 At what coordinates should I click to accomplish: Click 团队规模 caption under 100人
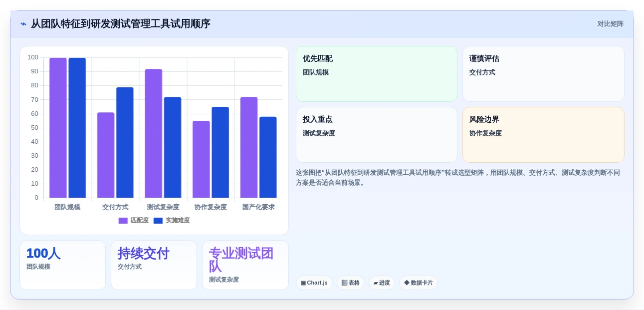coord(38,267)
